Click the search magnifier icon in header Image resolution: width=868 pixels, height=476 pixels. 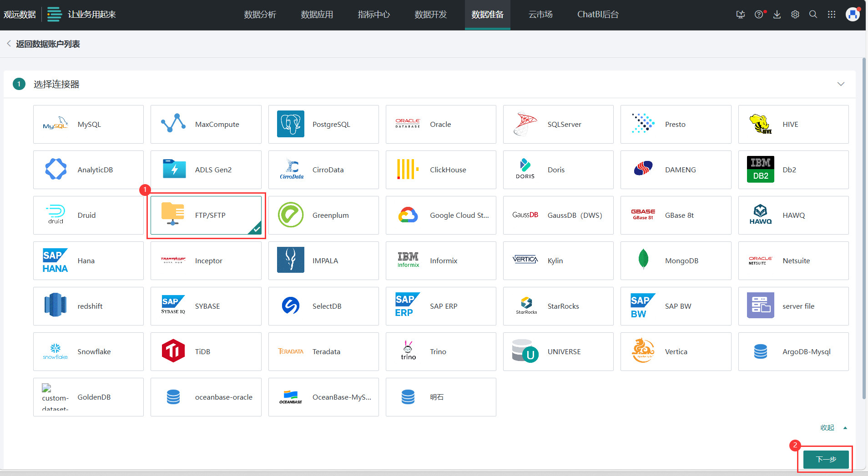[813, 15]
